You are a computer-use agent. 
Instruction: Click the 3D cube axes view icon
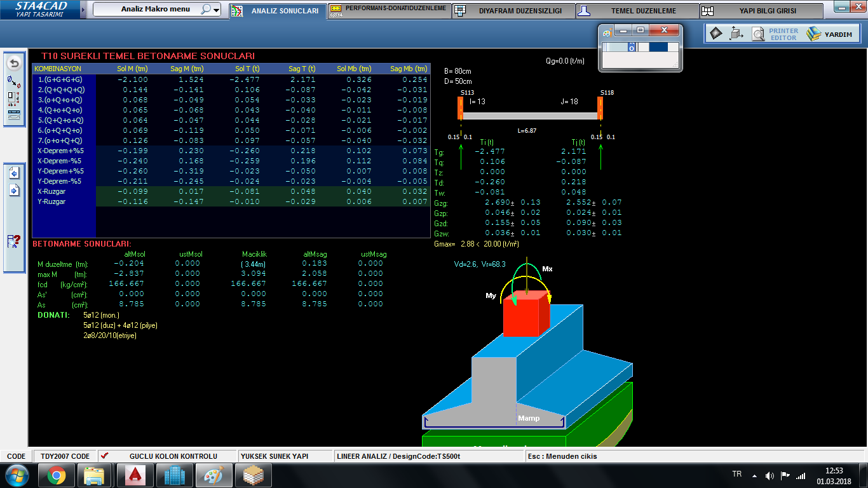coord(736,34)
